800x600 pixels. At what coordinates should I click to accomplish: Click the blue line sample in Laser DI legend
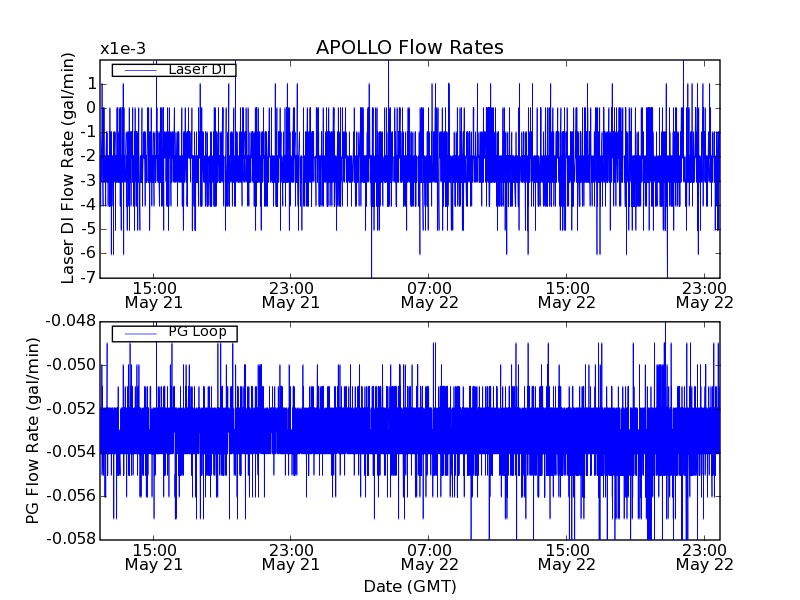coord(140,70)
